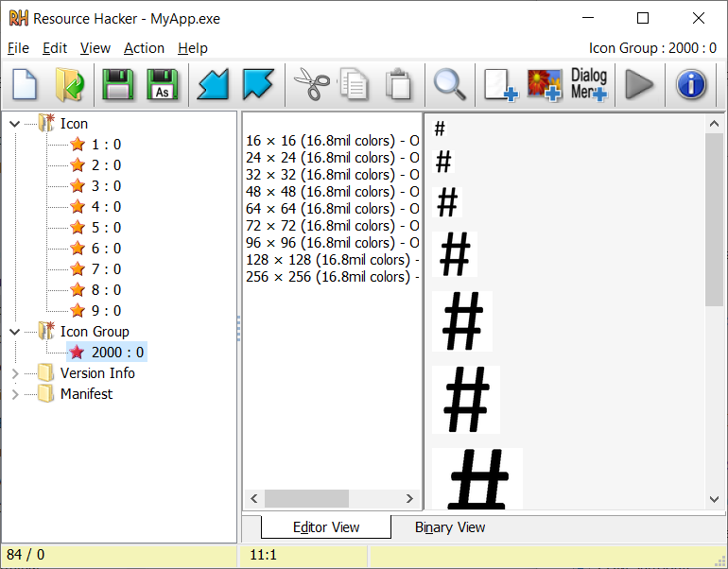Select the 48 × 48 icon size line
Screen dimensions: 728x569
point(333,192)
